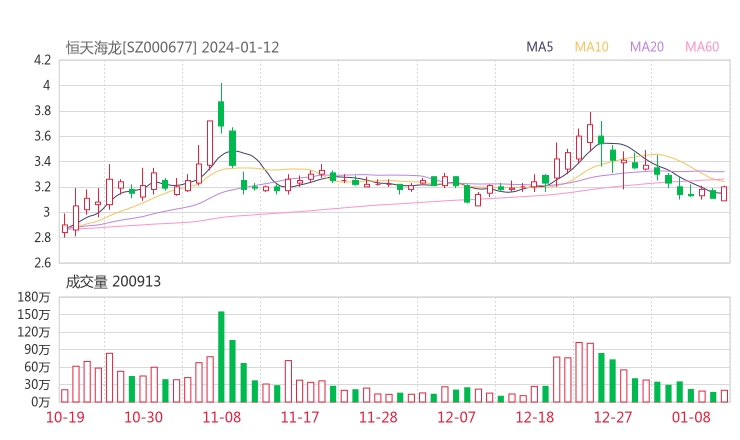
Task: Click the 成交量 200913 volume label
Action: pos(113,282)
